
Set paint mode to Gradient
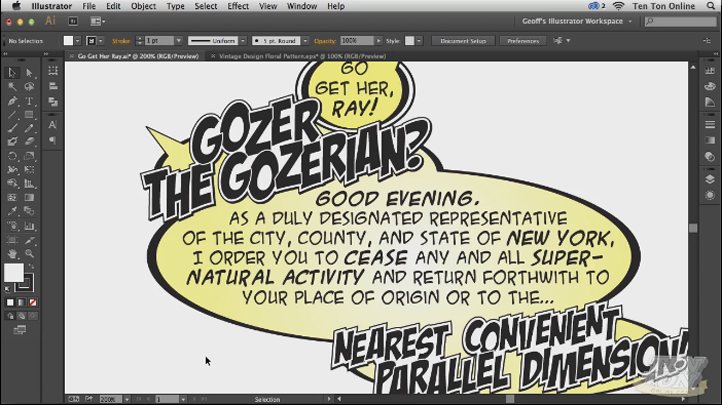(x=21, y=302)
